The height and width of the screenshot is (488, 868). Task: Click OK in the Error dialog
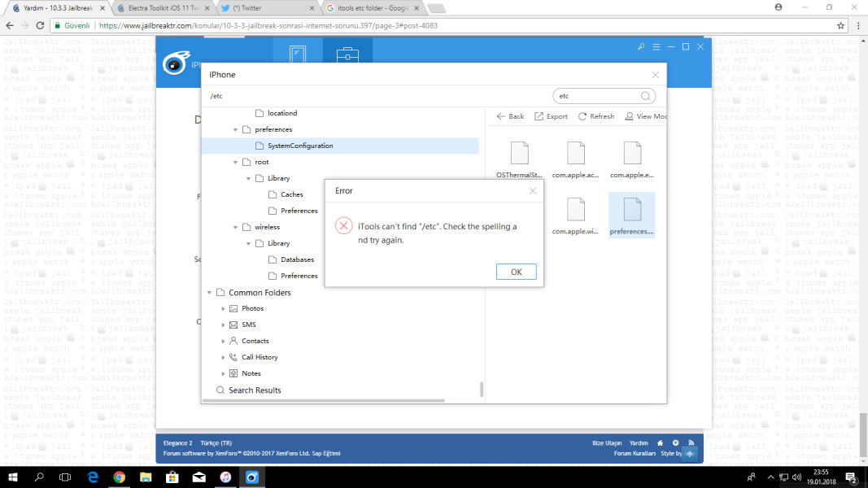tap(516, 272)
